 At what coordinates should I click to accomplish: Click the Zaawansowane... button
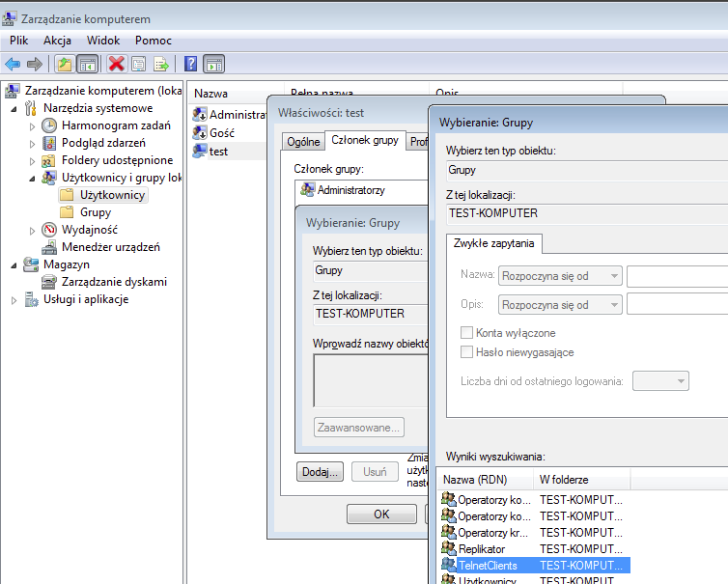pos(358,427)
